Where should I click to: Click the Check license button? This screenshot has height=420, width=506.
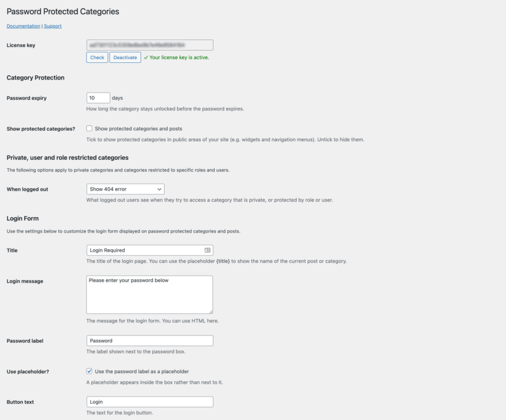tap(97, 57)
